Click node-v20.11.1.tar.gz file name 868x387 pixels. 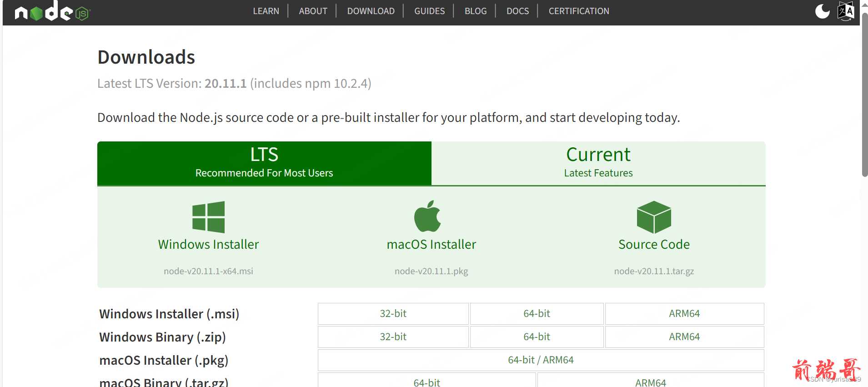tap(654, 271)
